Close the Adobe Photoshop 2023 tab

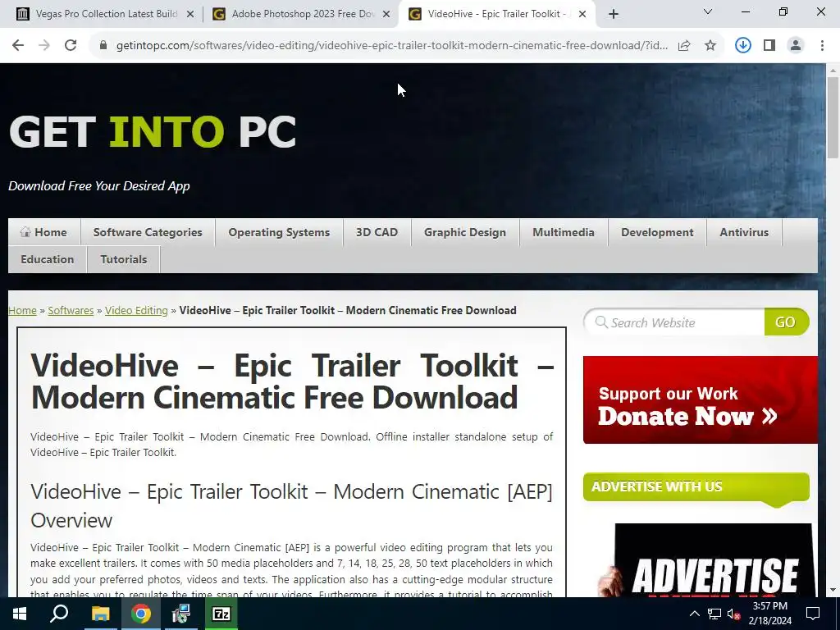coord(386,14)
